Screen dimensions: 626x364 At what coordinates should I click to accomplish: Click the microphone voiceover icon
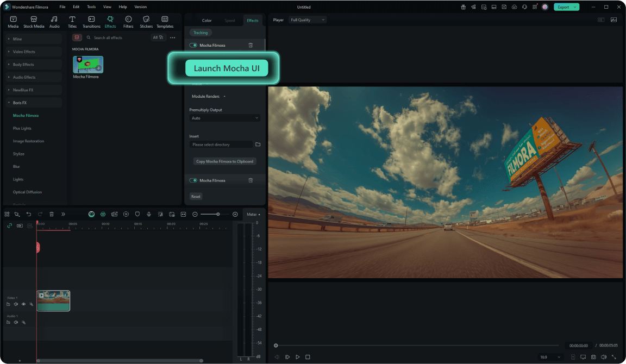pyautogui.click(x=149, y=215)
